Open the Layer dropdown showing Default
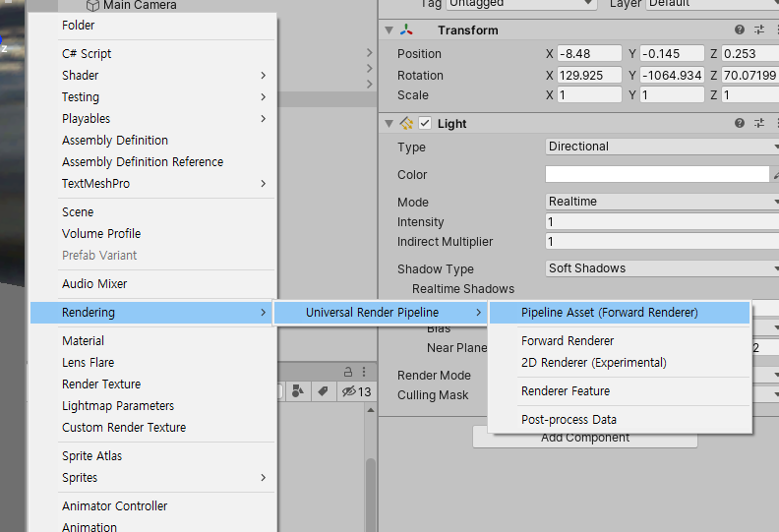This screenshot has width=779, height=532. point(712,4)
